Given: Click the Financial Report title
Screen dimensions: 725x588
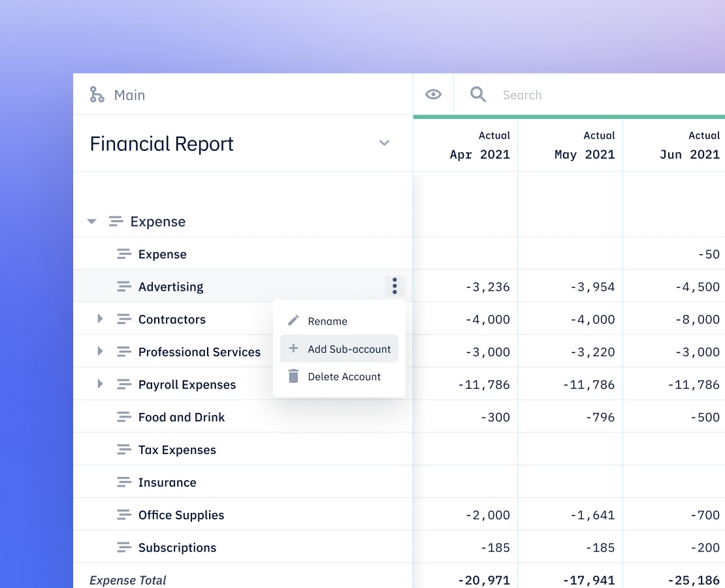Looking at the screenshot, I should pos(161,144).
